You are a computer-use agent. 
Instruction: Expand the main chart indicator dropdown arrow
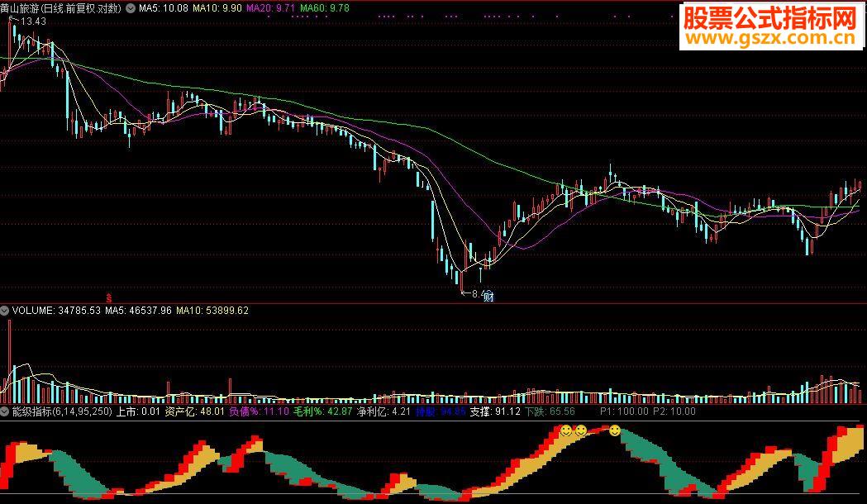pos(131,8)
